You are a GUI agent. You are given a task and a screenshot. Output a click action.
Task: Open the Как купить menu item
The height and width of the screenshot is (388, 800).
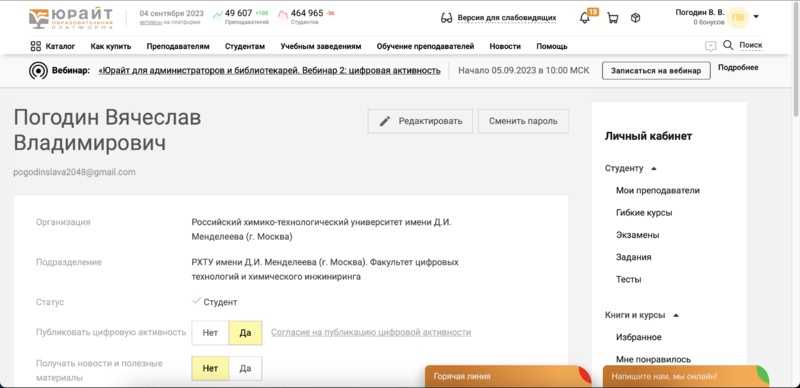[111, 46]
